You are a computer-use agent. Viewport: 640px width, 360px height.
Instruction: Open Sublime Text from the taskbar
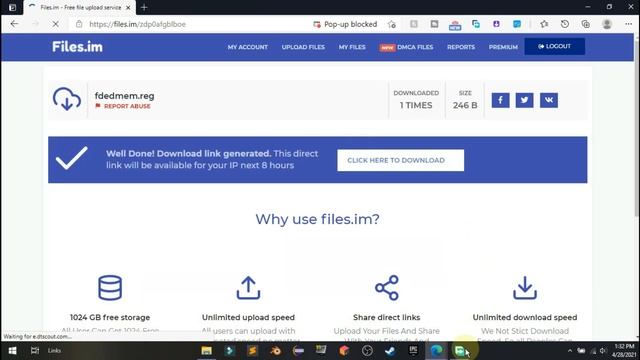point(253,351)
